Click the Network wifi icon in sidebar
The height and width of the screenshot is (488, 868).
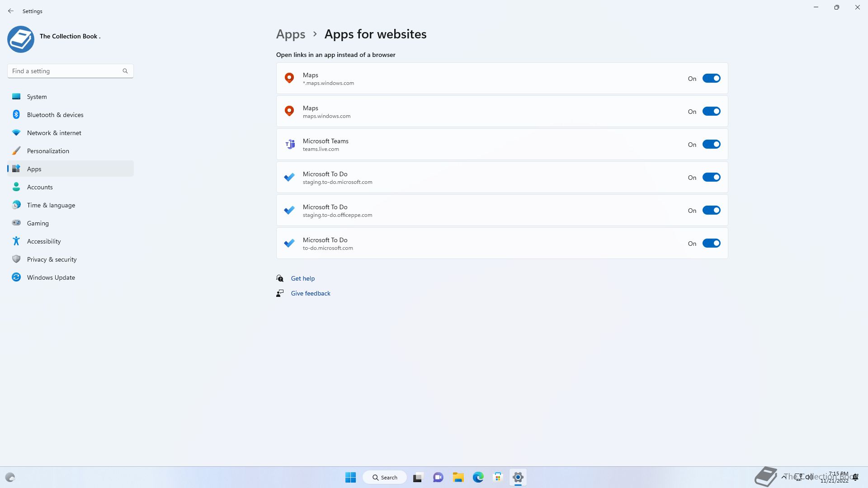point(16,132)
